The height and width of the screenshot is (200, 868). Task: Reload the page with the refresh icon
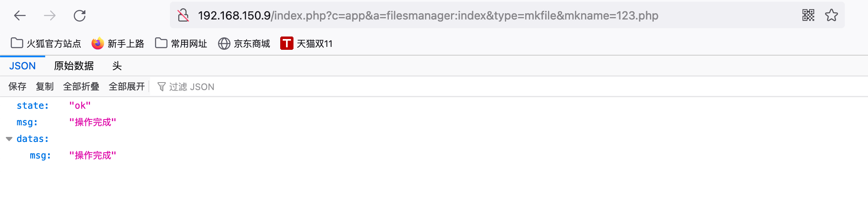[x=80, y=16]
